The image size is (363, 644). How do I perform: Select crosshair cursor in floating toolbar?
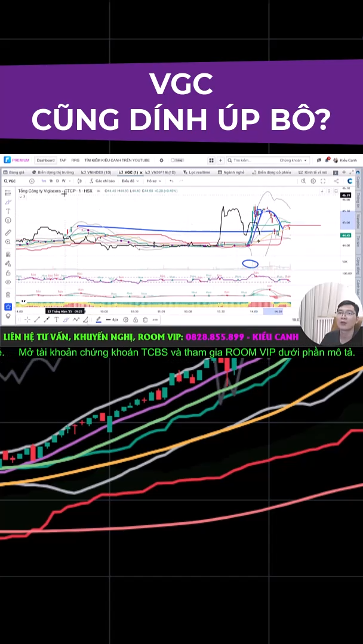pyautogui.click(x=27, y=320)
